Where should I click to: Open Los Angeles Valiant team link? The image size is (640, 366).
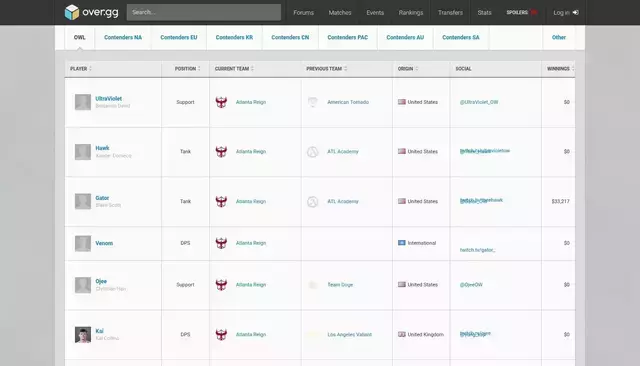click(349, 334)
